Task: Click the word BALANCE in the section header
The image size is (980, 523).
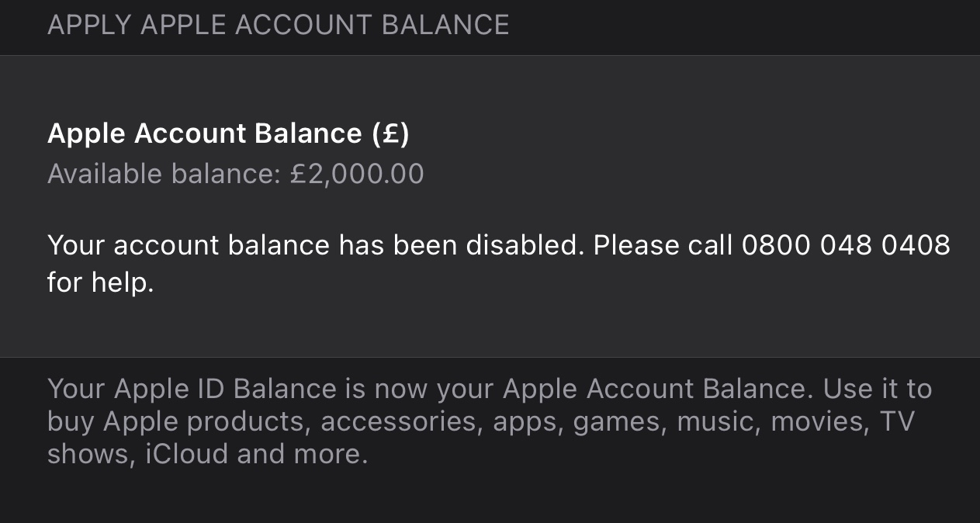Action: [446, 25]
